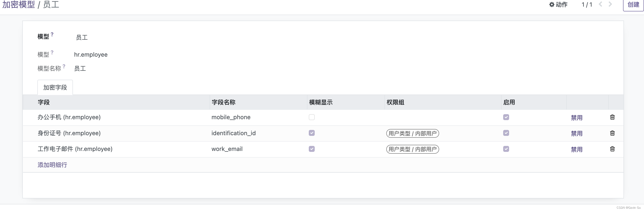The image size is (644, 211).
Task: Go to next record arrow
Action: click(610, 4)
